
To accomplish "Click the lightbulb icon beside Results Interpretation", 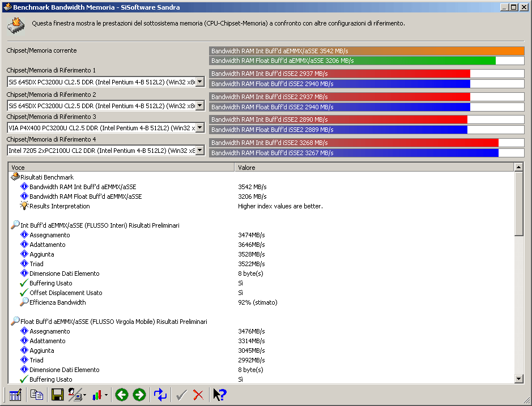I will coord(24,206).
